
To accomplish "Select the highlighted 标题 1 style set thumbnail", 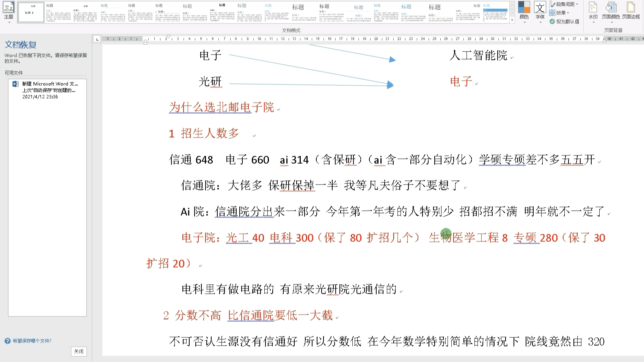I will (31, 12).
